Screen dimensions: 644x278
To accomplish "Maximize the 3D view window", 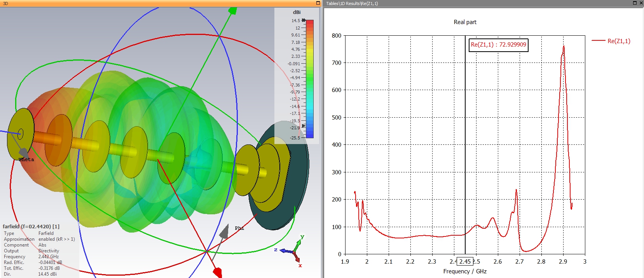I will (x=318, y=3).
